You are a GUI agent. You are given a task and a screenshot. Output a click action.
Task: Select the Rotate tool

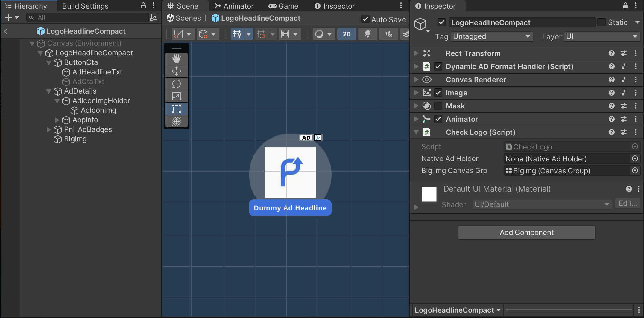[x=177, y=84]
